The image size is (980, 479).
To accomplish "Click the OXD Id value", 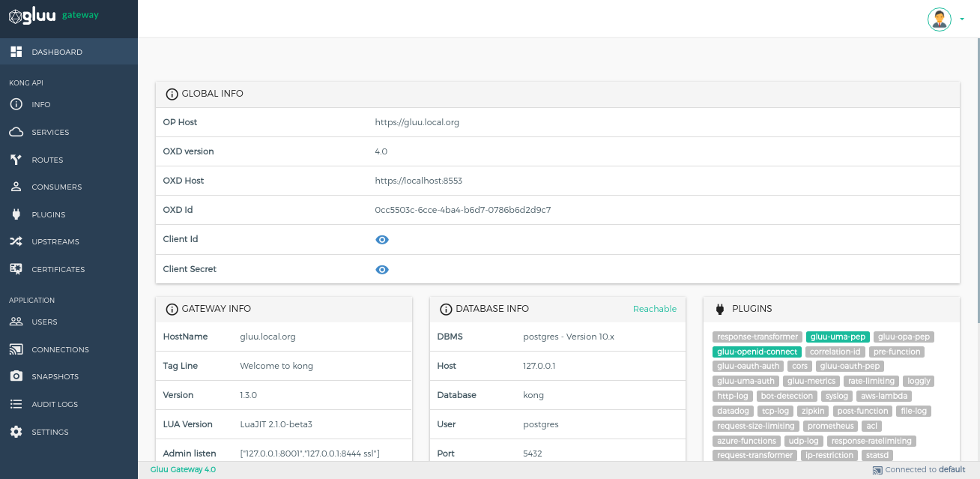I will coord(463,210).
